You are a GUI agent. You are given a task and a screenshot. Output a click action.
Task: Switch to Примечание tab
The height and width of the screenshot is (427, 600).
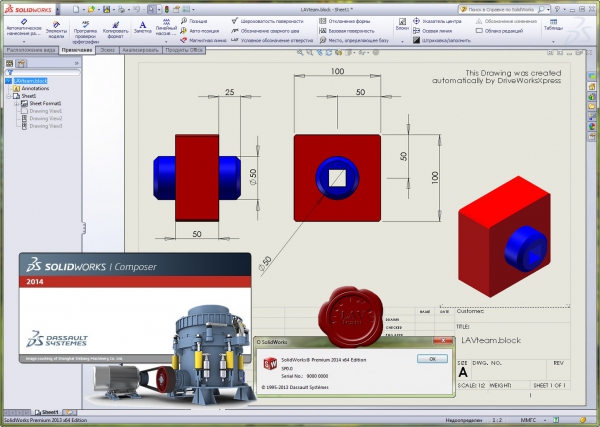[77, 50]
